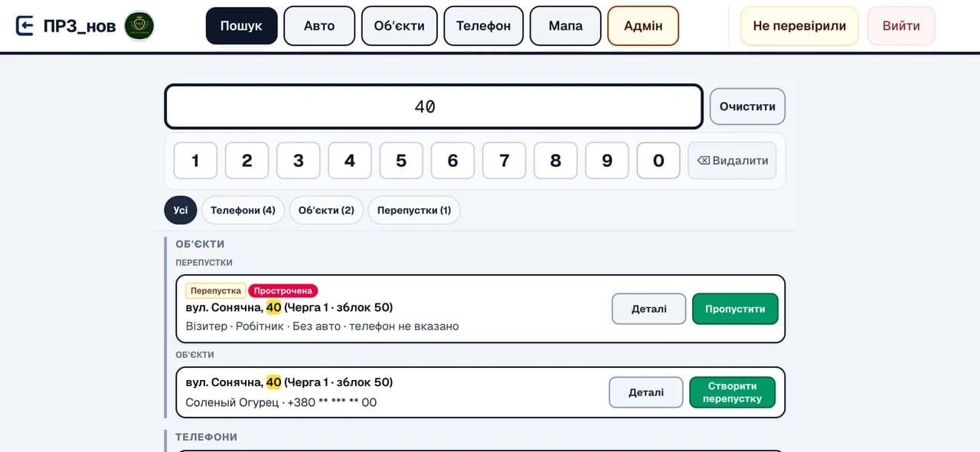Open the round green emblem avatar
Viewport: 980px width, 452px height.
coord(139,25)
